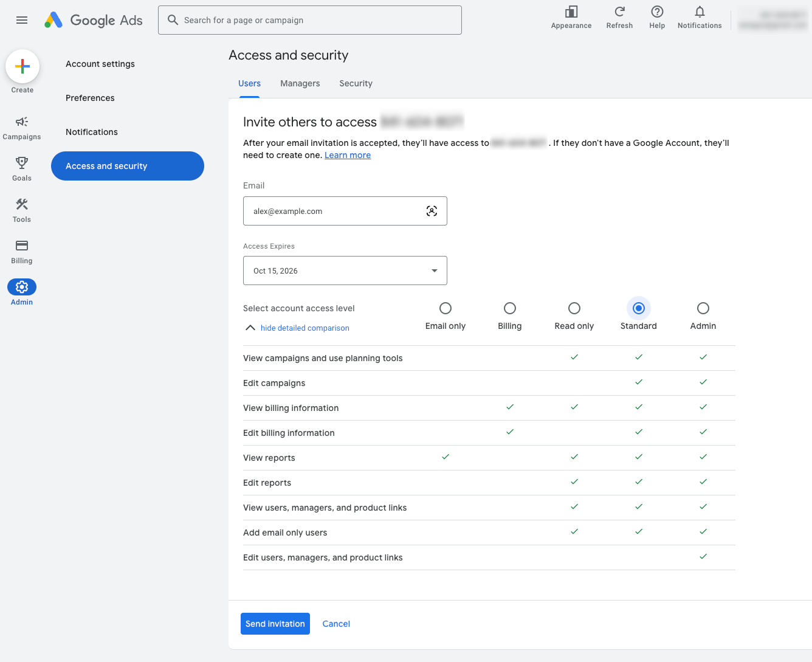Click the contact picker icon in Email field
This screenshot has height=662, width=812.
tap(432, 211)
